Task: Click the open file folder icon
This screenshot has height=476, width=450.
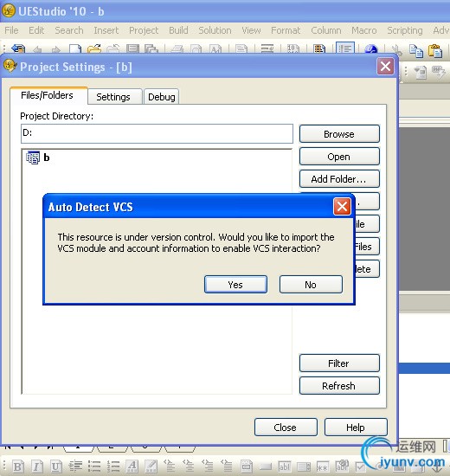Action: tap(94, 48)
